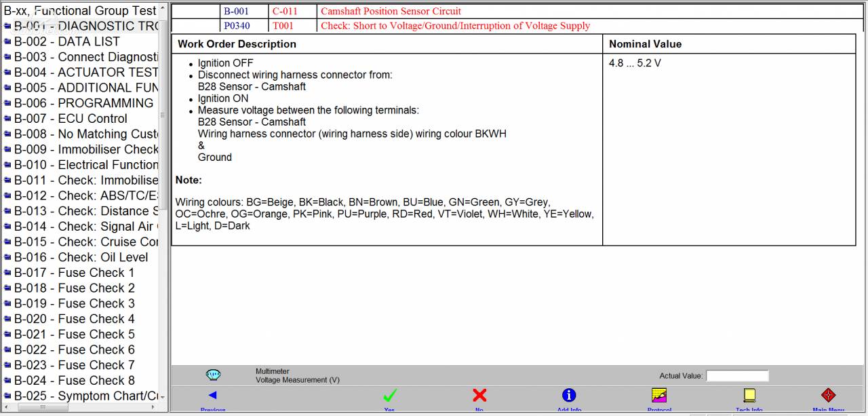Click the tree panel horizontal scrollbar thumb
The image size is (868, 416).
43,407
